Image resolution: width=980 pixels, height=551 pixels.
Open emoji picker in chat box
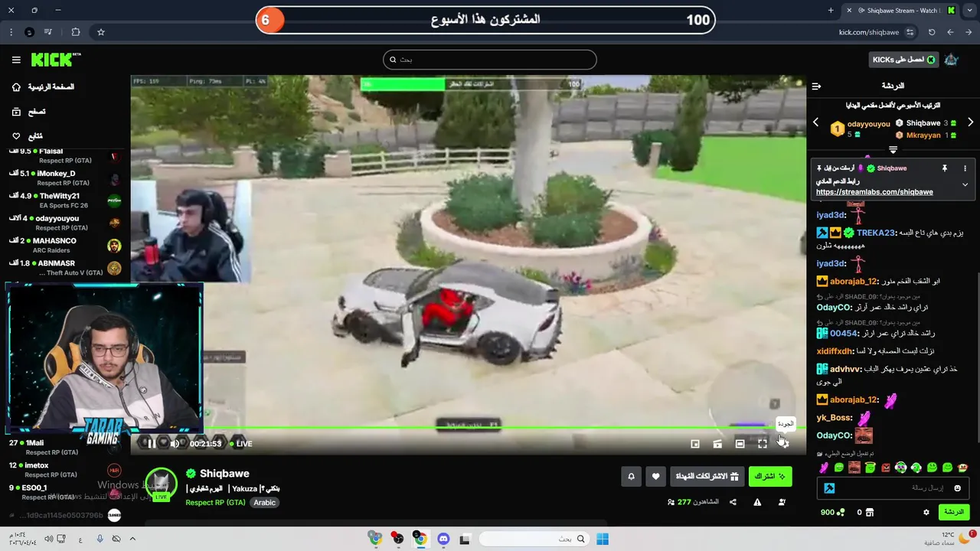click(957, 488)
